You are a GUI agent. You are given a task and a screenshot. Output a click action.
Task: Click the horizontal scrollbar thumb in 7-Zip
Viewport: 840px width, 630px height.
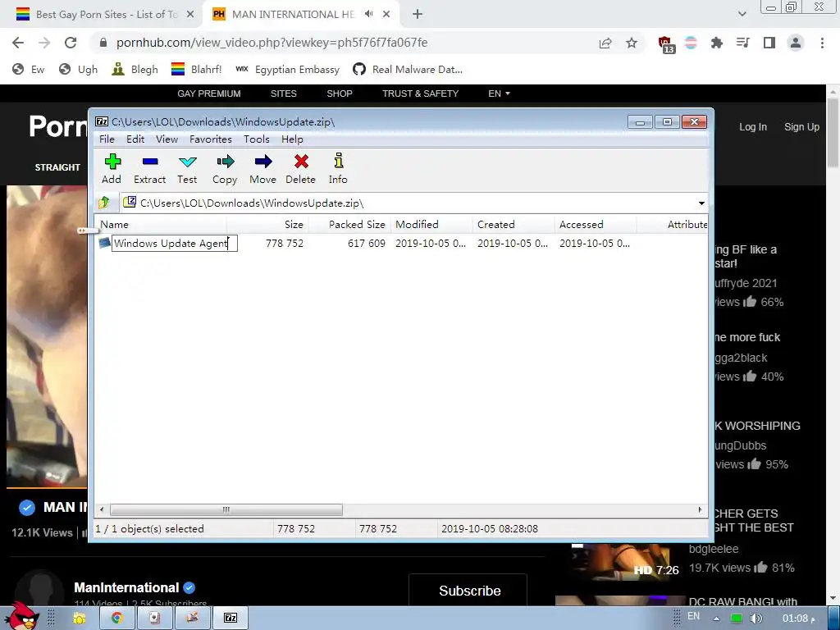click(x=226, y=509)
